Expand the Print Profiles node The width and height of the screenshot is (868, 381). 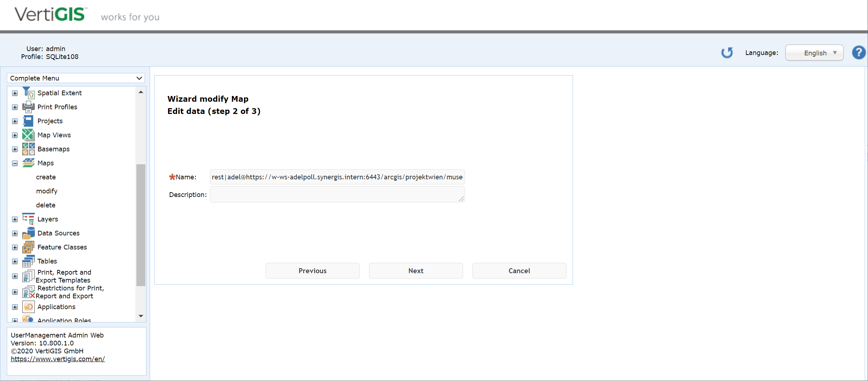click(15, 107)
